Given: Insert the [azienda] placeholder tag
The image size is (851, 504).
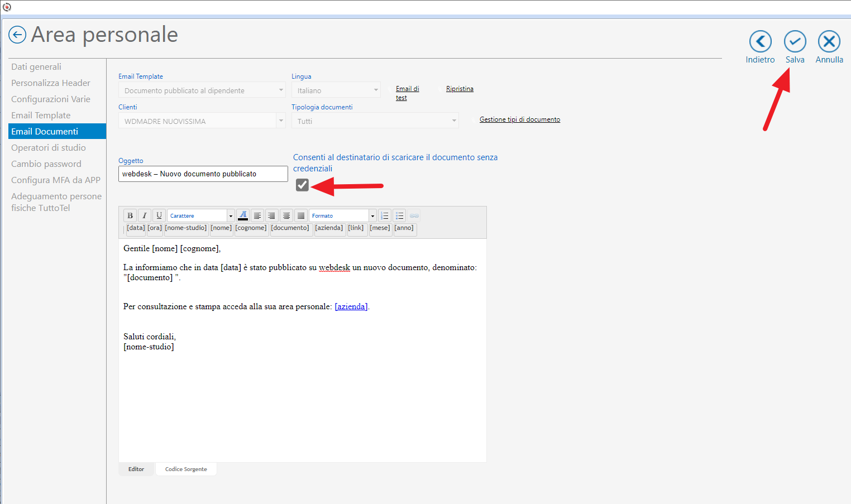Looking at the screenshot, I should coord(329,228).
